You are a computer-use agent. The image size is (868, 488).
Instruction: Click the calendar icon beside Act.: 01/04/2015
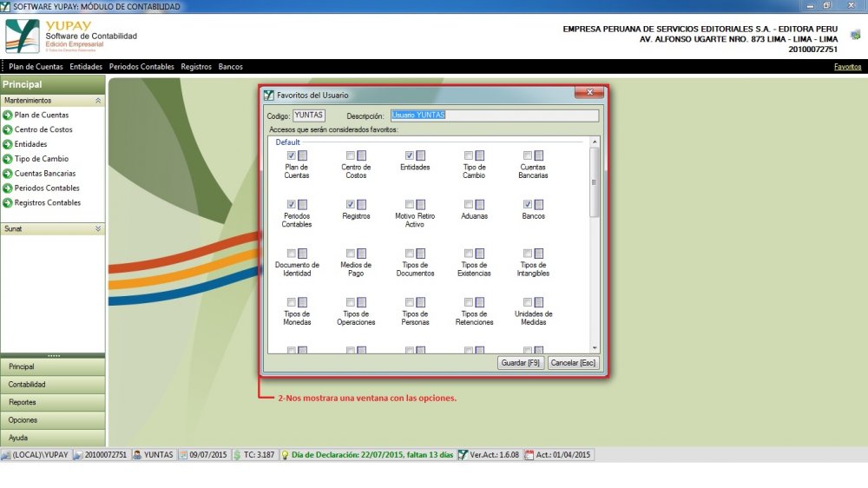529,455
